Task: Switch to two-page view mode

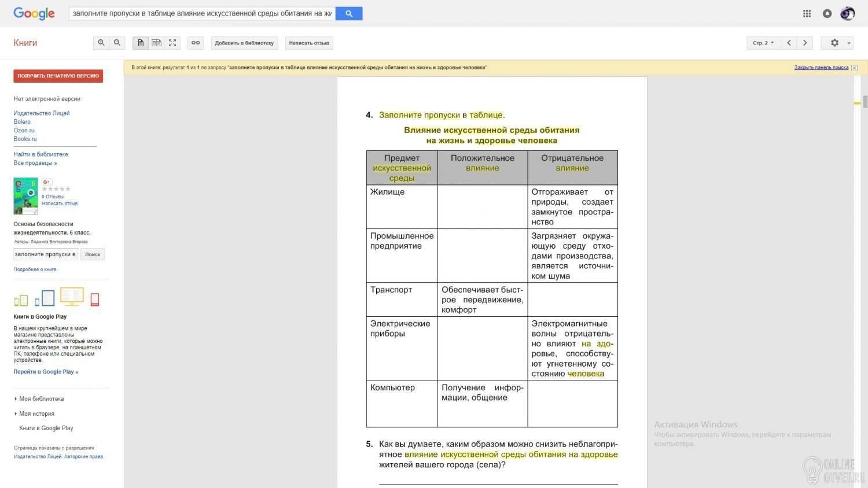Action: pos(156,43)
